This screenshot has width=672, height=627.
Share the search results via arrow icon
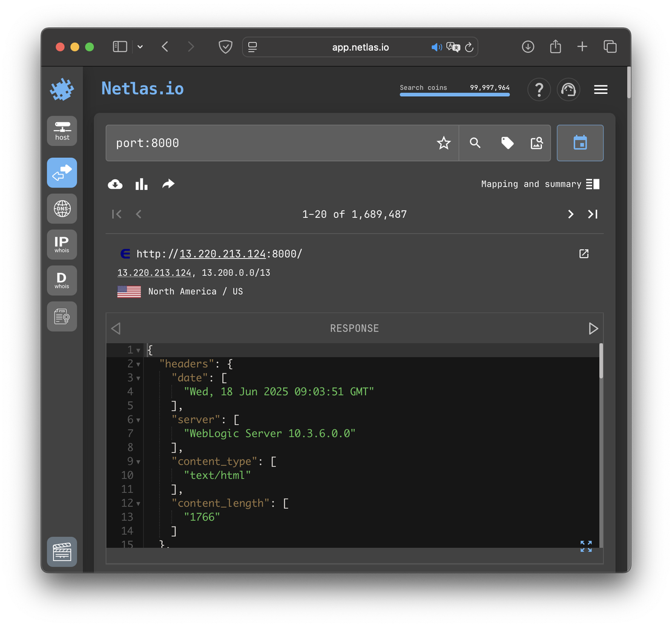click(x=168, y=184)
